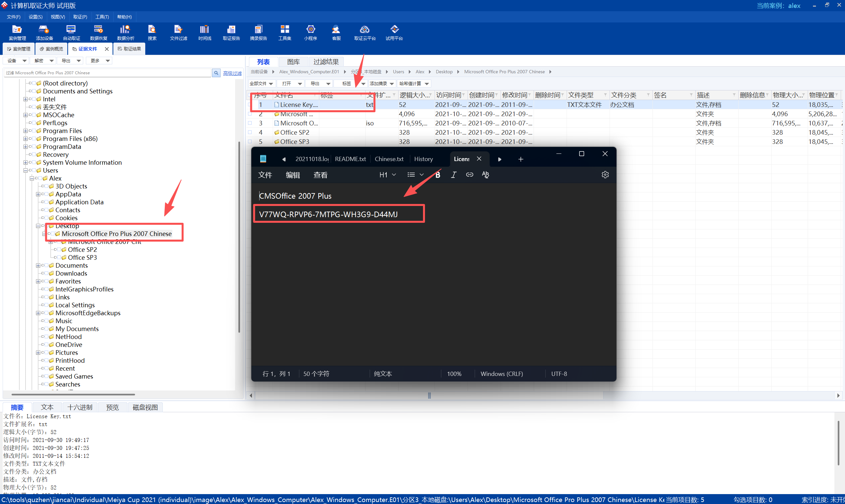Expand the Program Files tree node

[x=25, y=131]
